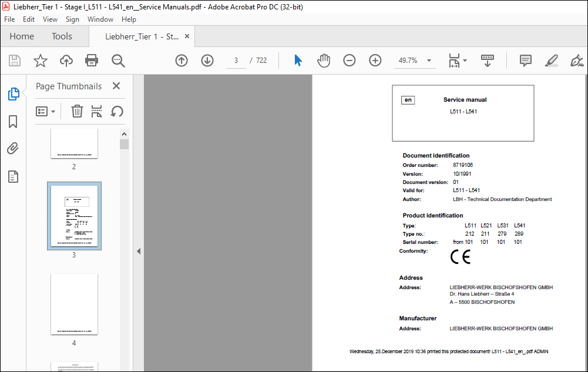Zoom out with minus button
The image size is (588, 372).
[349, 61]
